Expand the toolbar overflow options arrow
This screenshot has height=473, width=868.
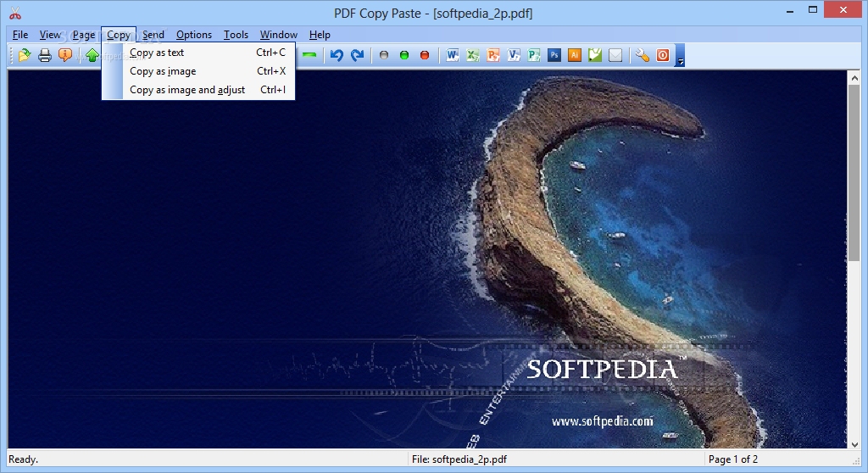tap(681, 55)
